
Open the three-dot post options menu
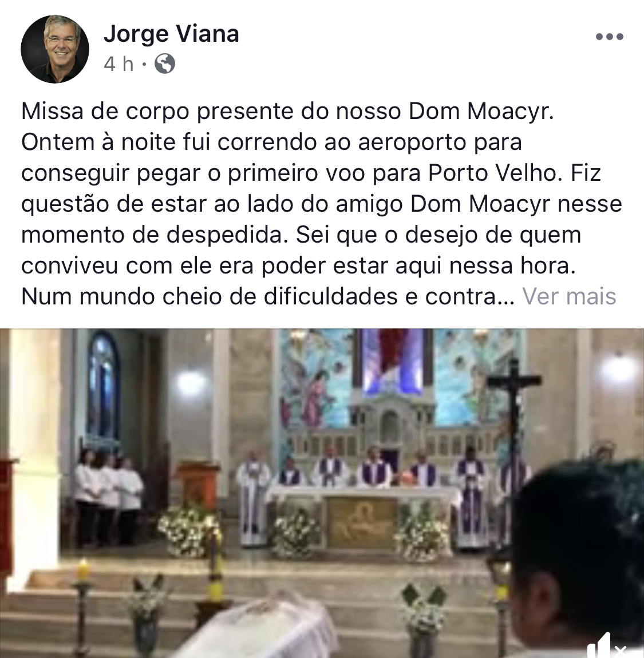609,37
